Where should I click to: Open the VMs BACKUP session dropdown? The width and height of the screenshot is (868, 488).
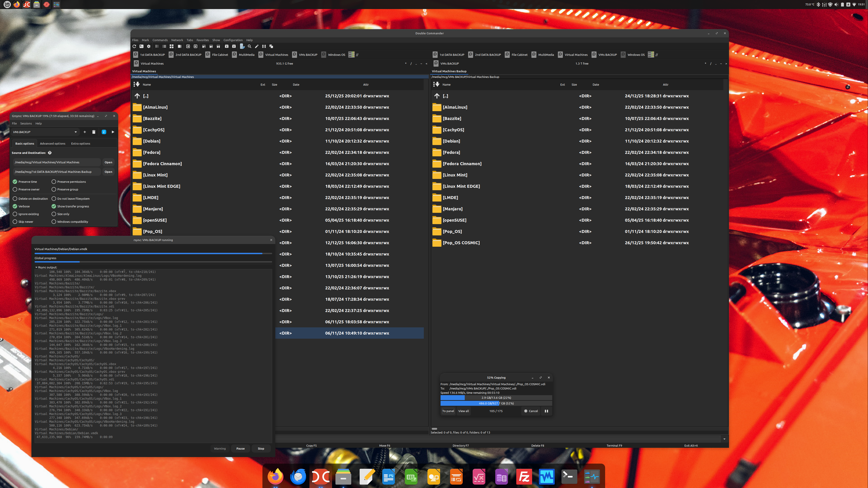tap(75, 132)
